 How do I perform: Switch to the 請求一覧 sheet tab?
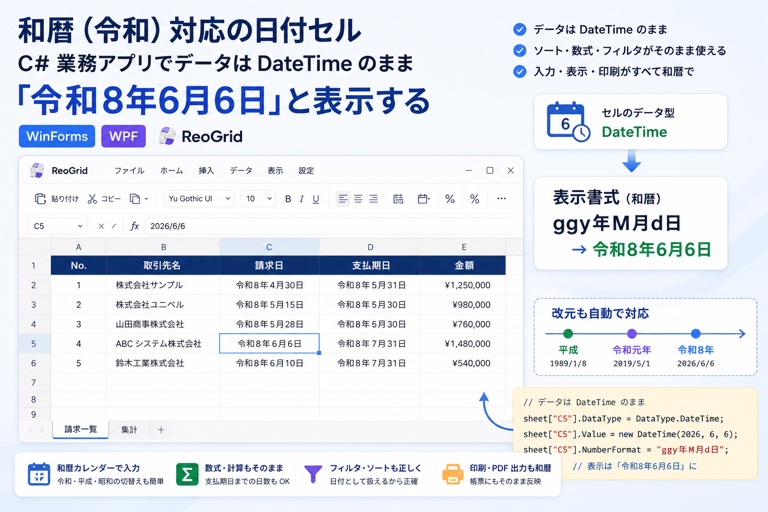(x=80, y=430)
